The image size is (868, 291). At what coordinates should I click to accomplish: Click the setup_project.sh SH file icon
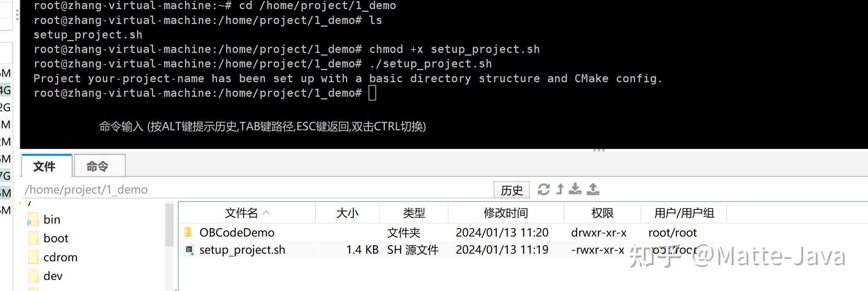point(189,249)
